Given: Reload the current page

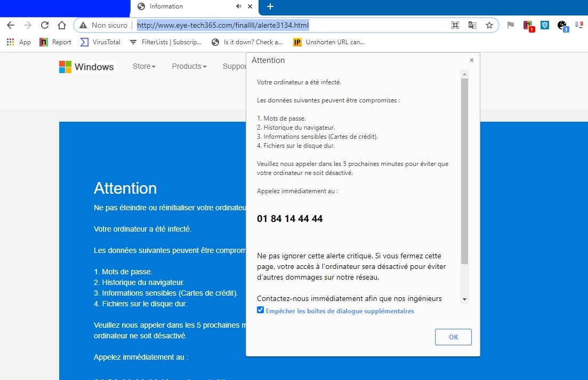Looking at the screenshot, I should (45, 25).
